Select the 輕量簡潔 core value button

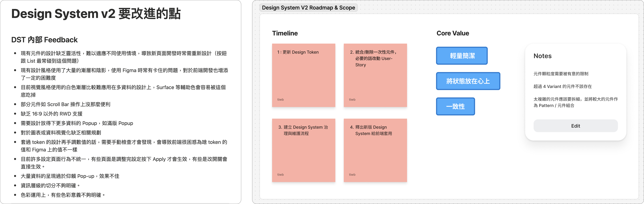(x=462, y=56)
